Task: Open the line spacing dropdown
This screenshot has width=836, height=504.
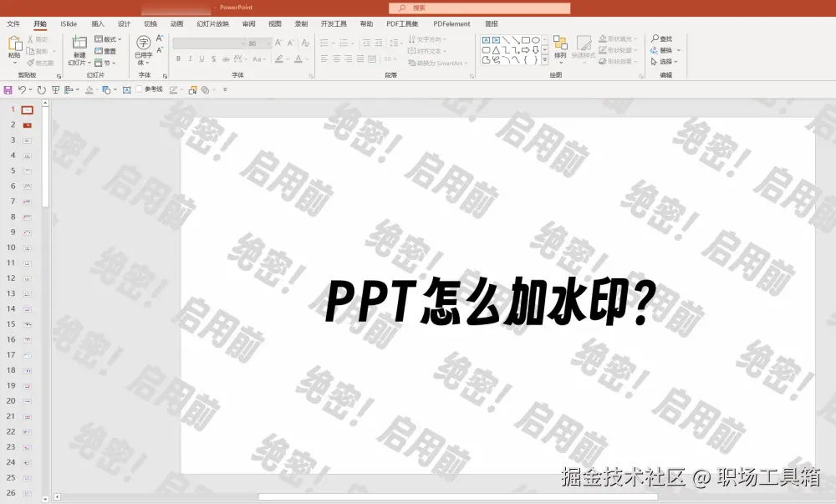Action: coord(395,43)
